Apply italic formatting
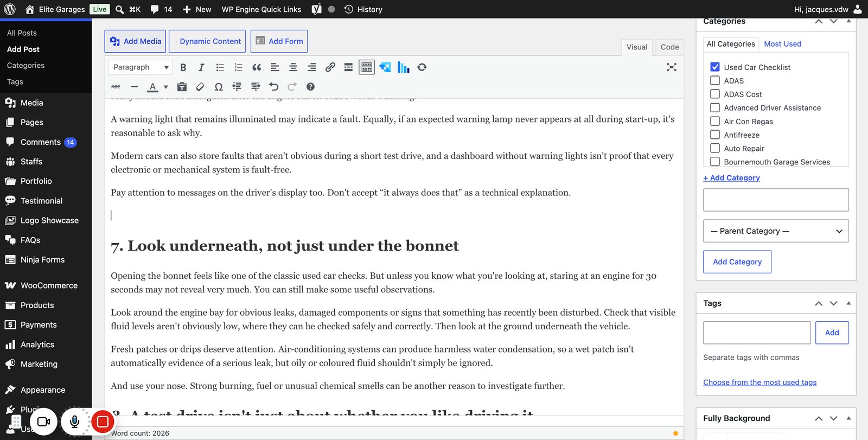Screen dimensions: 868x440 201,67
